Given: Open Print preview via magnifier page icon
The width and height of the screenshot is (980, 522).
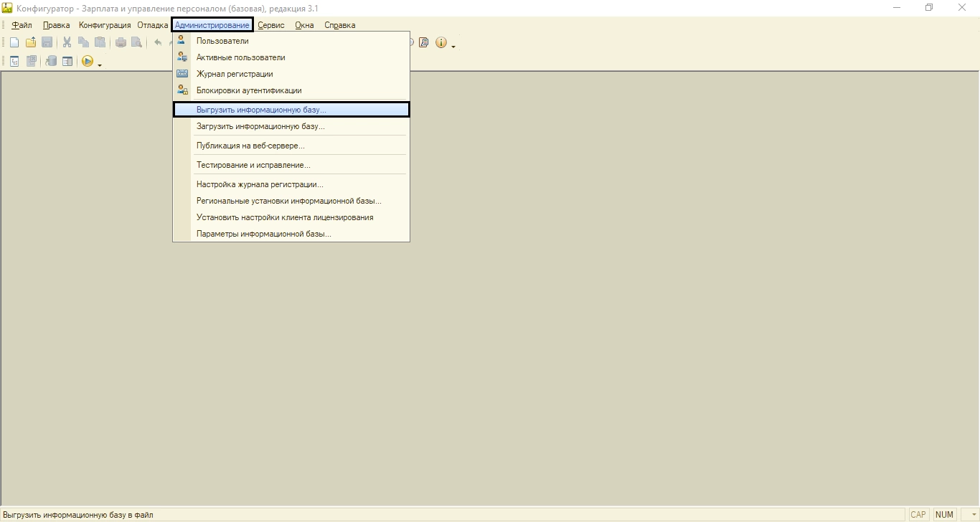Looking at the screenshot, I should [136, 43].
